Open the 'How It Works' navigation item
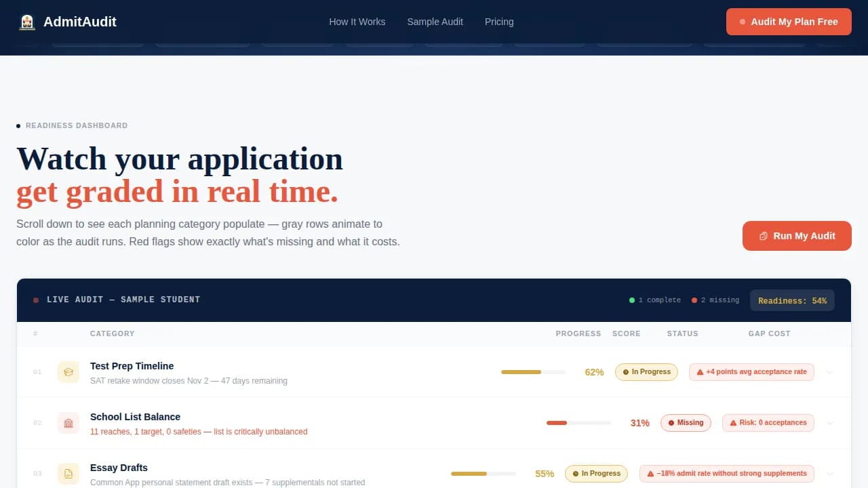 click(357, 22)
